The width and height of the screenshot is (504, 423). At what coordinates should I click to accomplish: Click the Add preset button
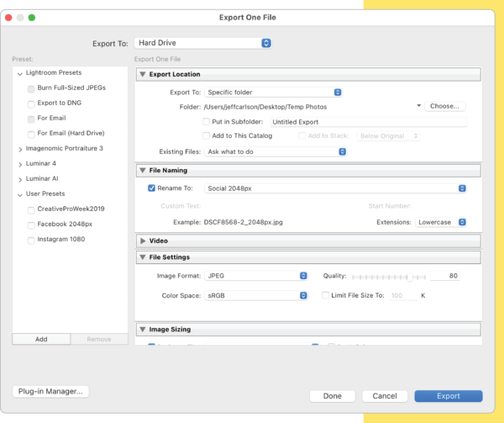pos(41,339)
